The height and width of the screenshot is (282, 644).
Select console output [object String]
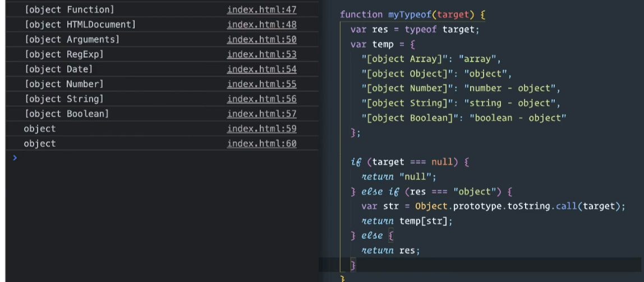pyautogui.click(x=64, y=99)
